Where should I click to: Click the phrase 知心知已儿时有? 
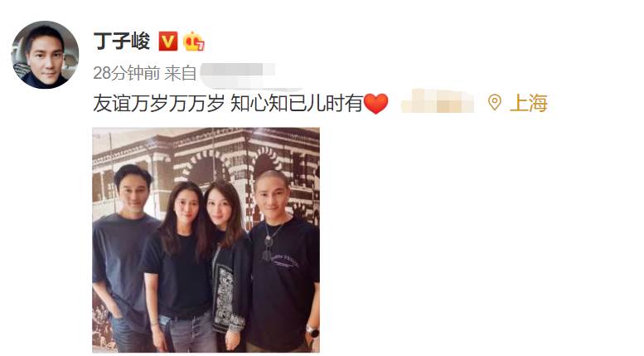[297, 103]
